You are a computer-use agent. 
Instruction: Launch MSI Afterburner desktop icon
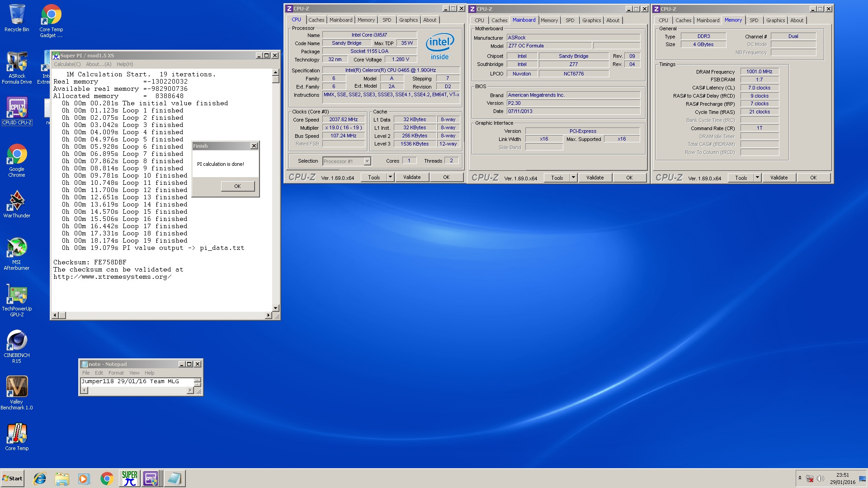tap(17, 253)
